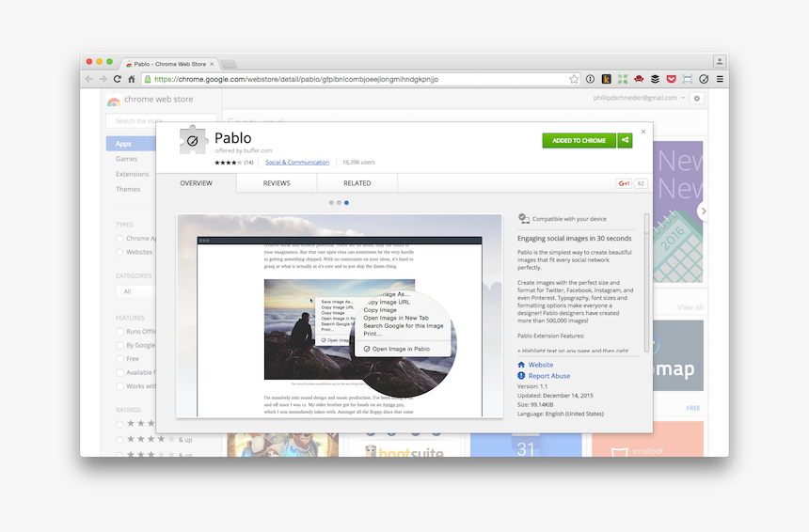Select Apps in the sidebar
Screen dimensions: 809x532
(131, 144)
